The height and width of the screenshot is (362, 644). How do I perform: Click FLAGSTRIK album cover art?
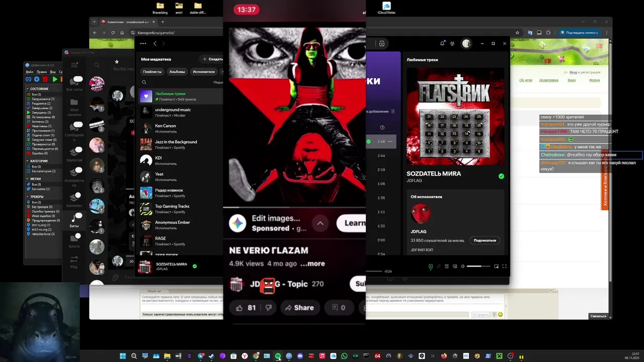point(455,116)
